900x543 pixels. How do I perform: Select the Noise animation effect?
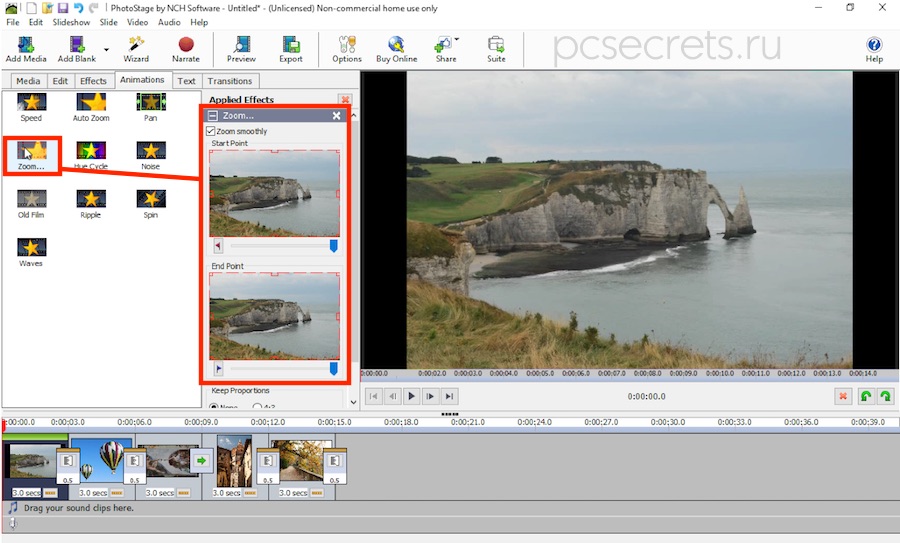150,156
